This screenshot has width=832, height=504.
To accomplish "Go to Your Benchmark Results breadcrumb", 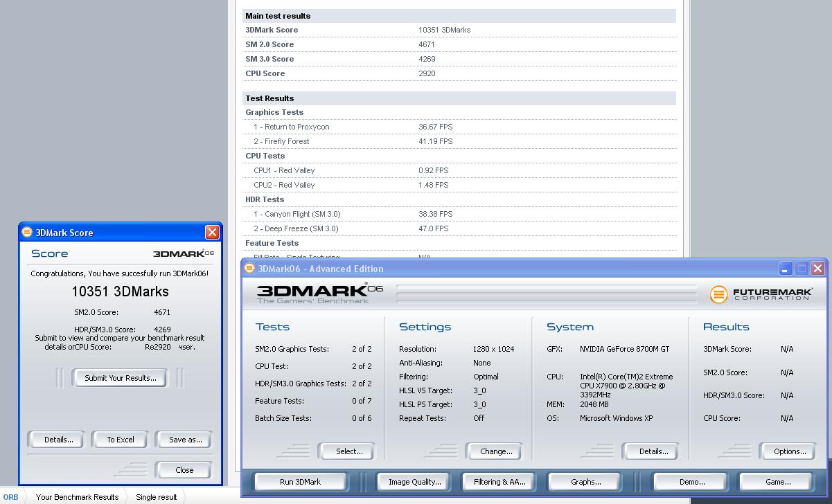I will point(77,497).
